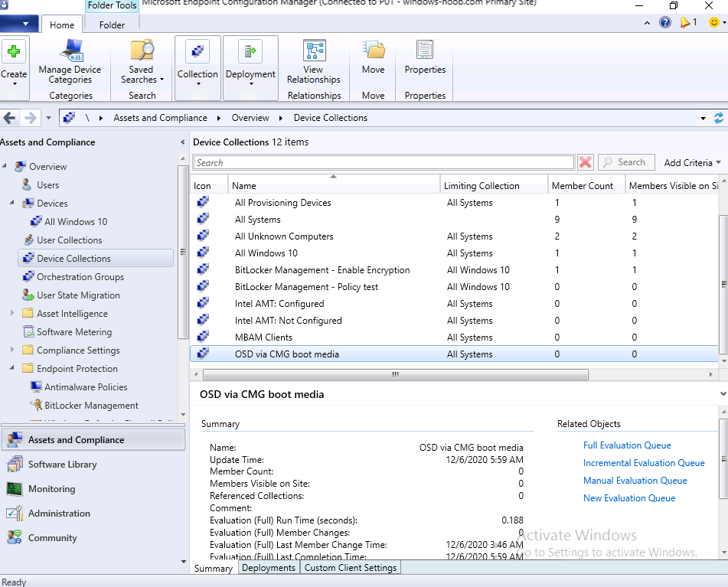Clear the search with the red X

(x=586, y=162)
